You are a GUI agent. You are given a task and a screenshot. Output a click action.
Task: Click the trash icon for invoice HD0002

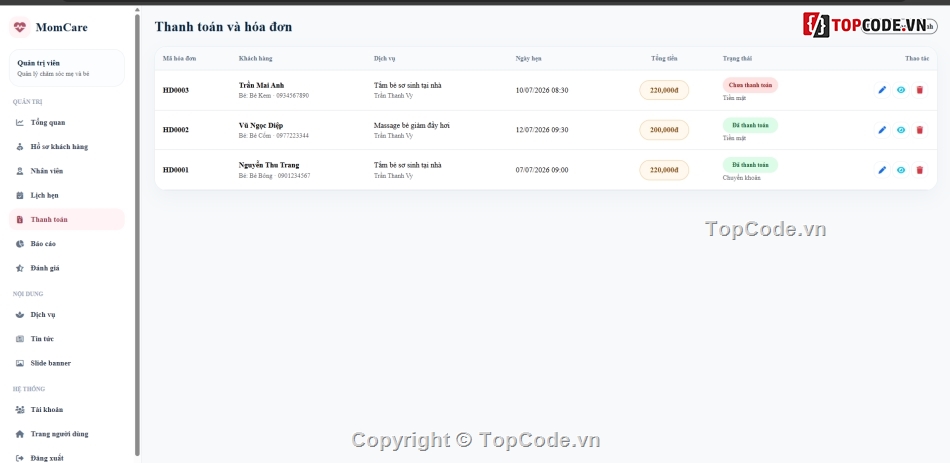click(x=919, y=130)
